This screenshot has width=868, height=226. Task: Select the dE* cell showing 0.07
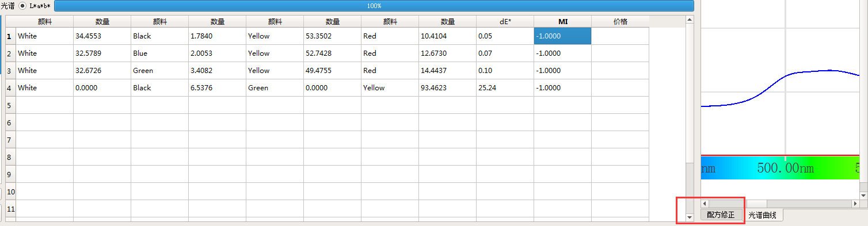click(x=505, y=53)
